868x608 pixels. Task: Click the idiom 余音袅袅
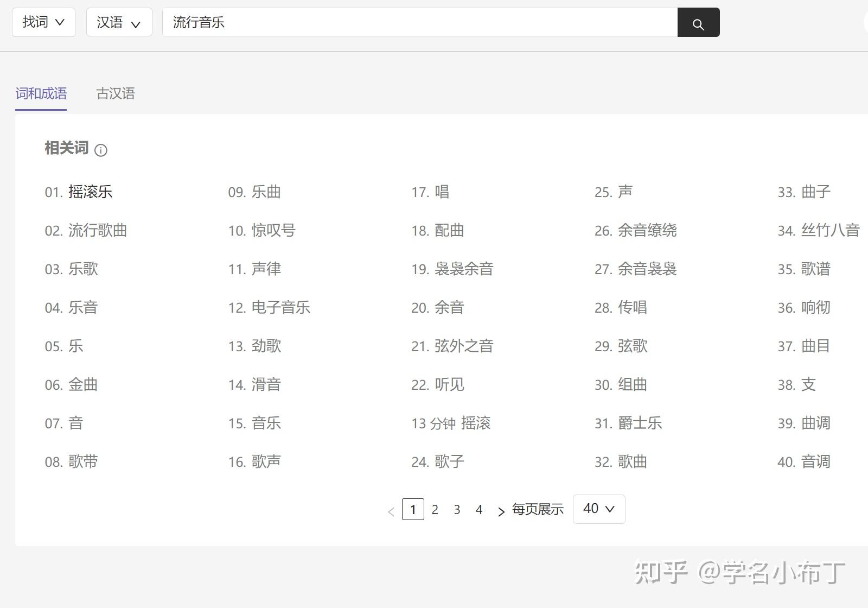point(647,269)
